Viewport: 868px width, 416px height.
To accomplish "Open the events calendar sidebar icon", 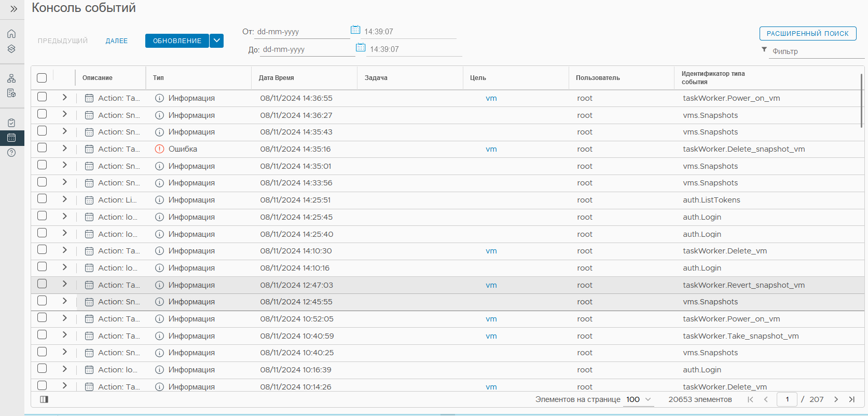I will (x=11, y=138).
